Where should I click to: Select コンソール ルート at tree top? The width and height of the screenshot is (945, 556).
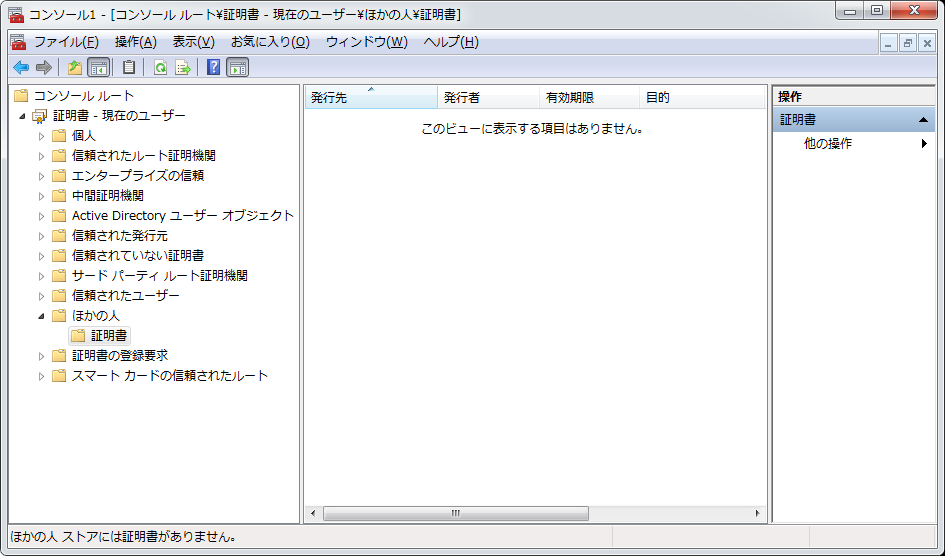point(83,96)
